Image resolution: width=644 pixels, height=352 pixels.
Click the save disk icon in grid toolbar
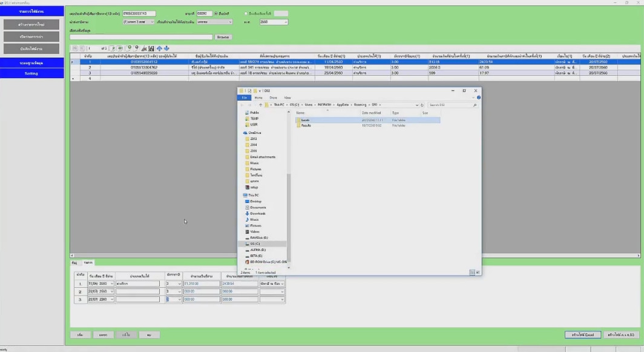pos(151,48)
